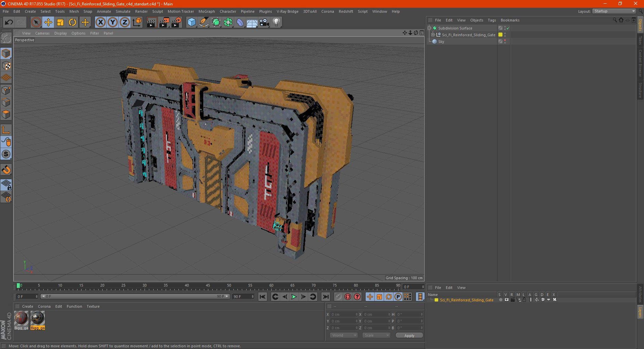
Task: Add a Light object
Action: point(276,22)
